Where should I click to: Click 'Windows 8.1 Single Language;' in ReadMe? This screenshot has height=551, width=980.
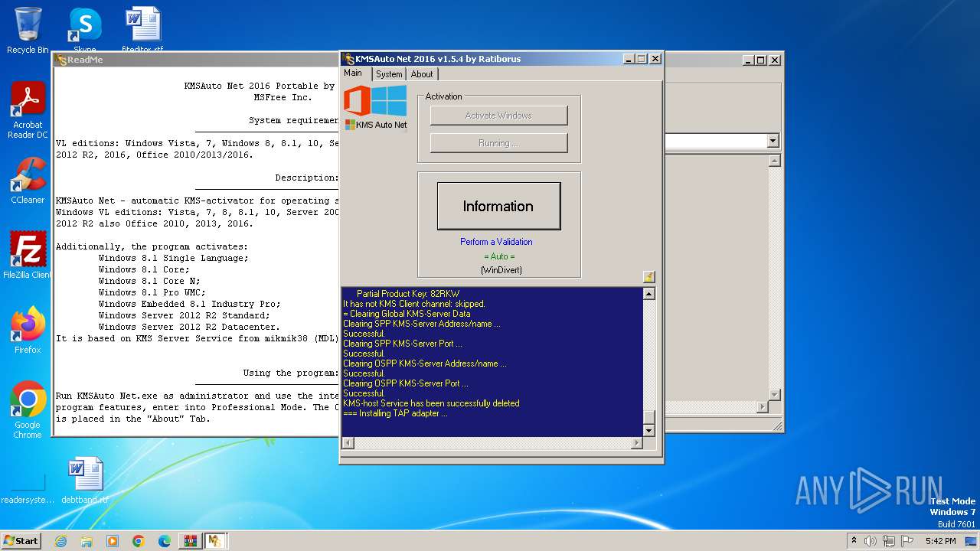174,258
